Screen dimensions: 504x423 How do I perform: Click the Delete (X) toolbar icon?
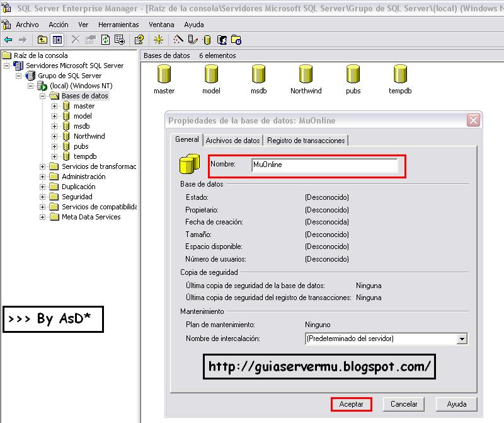[76, 40]
